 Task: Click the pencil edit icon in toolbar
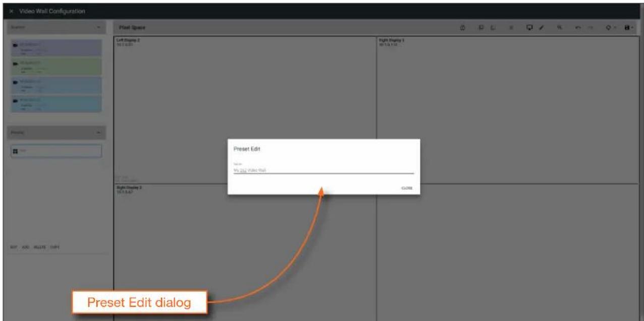click(x=541, y=27)
